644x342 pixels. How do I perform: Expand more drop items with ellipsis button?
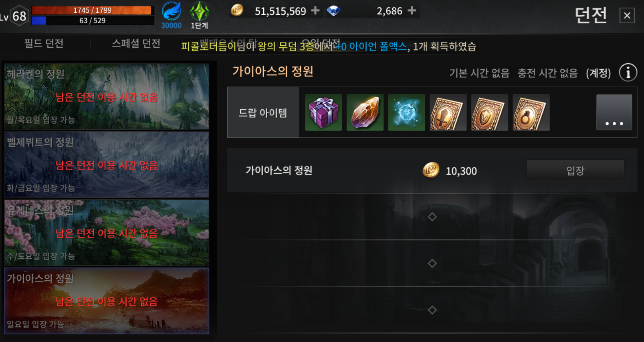click(x=614, y=113)
